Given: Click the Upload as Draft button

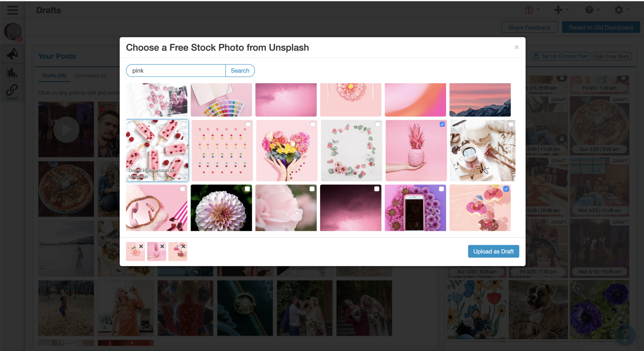Looking at the screenshot, I should [x=493, y=251].
